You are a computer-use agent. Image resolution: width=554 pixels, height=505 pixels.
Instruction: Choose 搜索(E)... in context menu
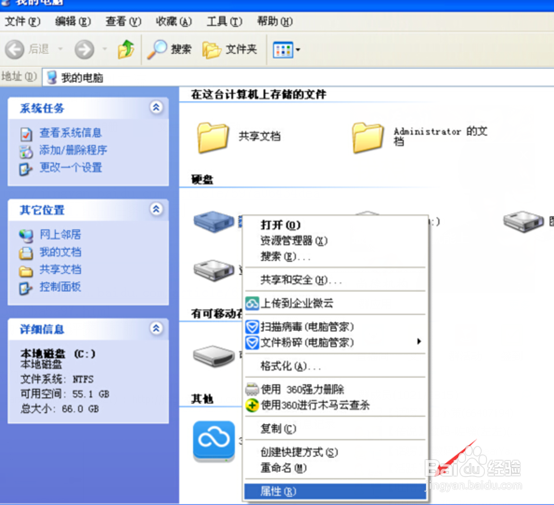click(335, 257)
